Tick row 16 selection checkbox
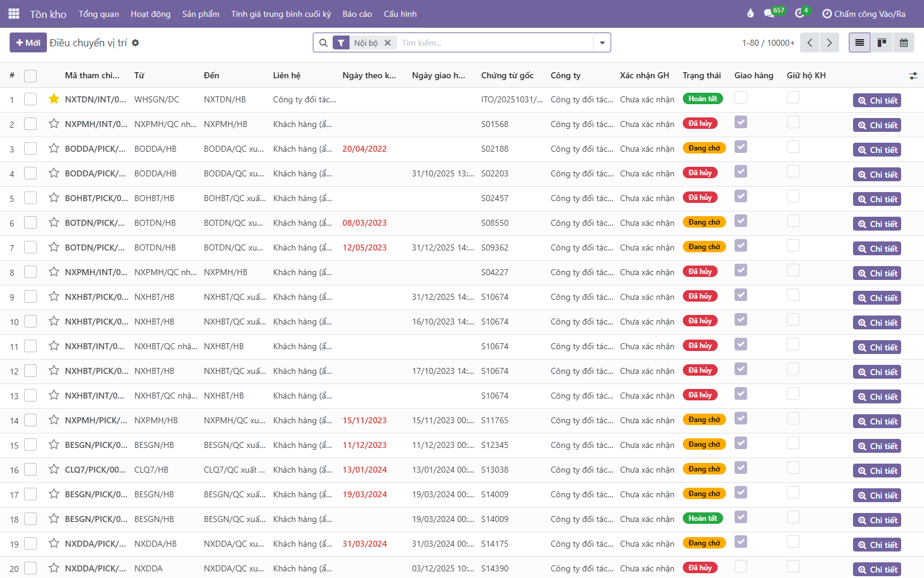 point(31,470)
